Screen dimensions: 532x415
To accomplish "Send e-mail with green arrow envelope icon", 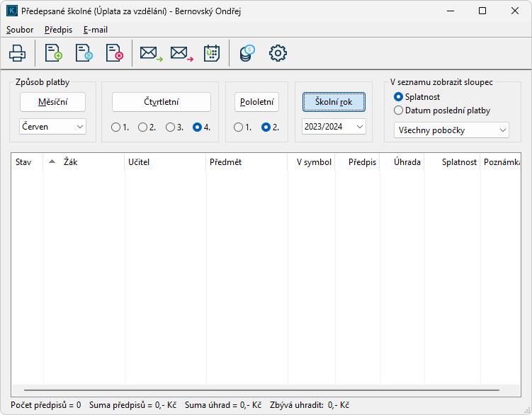I will click(150, 53).
